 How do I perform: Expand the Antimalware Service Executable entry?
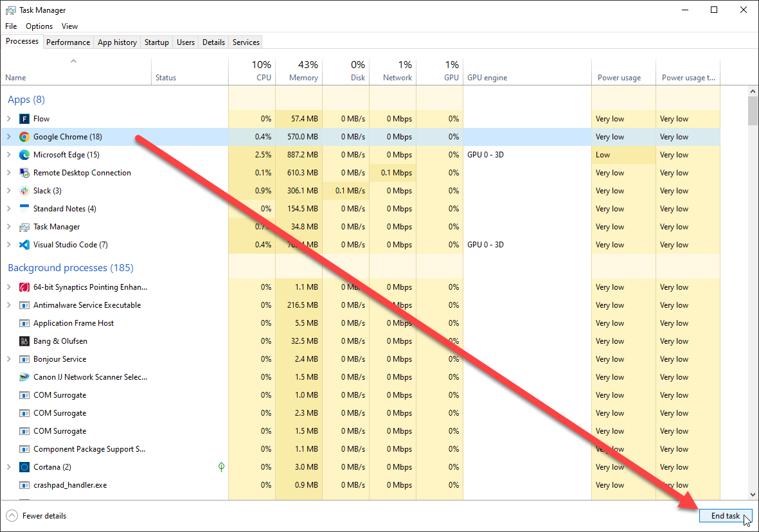(9, 305)
